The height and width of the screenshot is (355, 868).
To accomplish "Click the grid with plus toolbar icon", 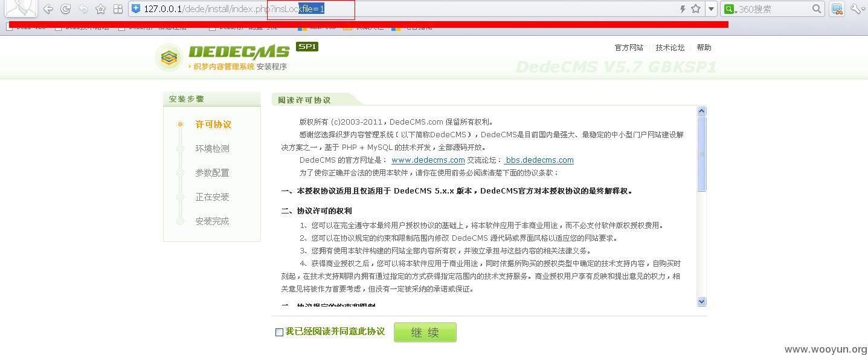I will pos(118,9).
